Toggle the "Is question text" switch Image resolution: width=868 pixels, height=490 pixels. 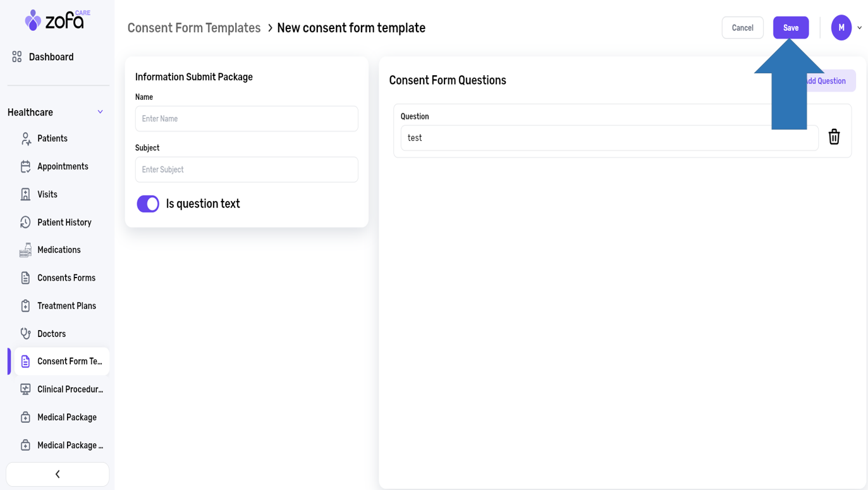click(x=148, y=204)
